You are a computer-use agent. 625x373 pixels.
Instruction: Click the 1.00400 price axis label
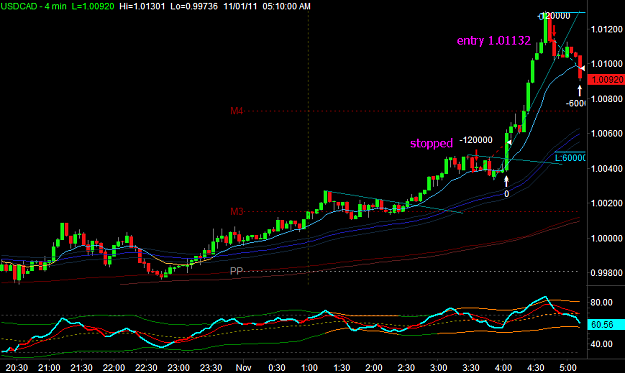click(x=606, y=169)
